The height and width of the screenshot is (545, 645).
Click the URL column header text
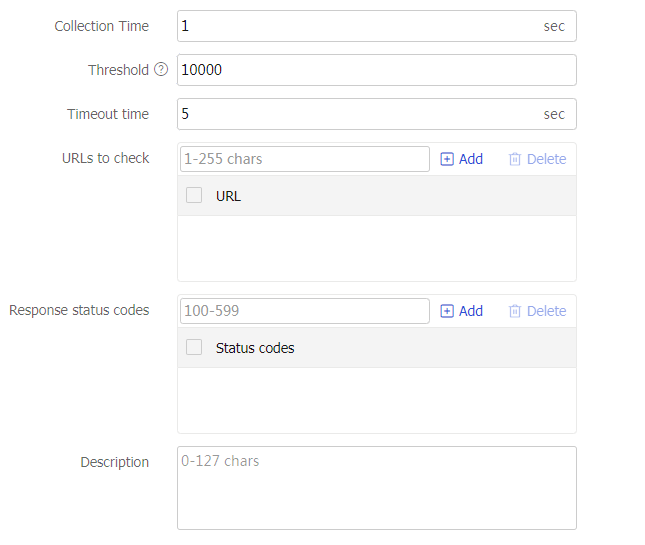pos(228,196)
